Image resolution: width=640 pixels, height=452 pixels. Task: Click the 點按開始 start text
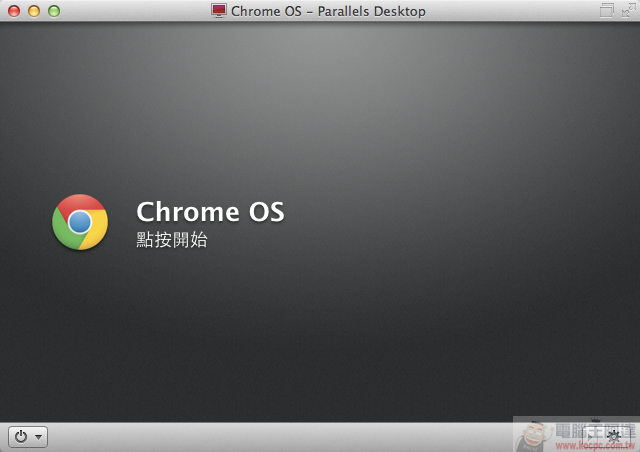point(172,240)
